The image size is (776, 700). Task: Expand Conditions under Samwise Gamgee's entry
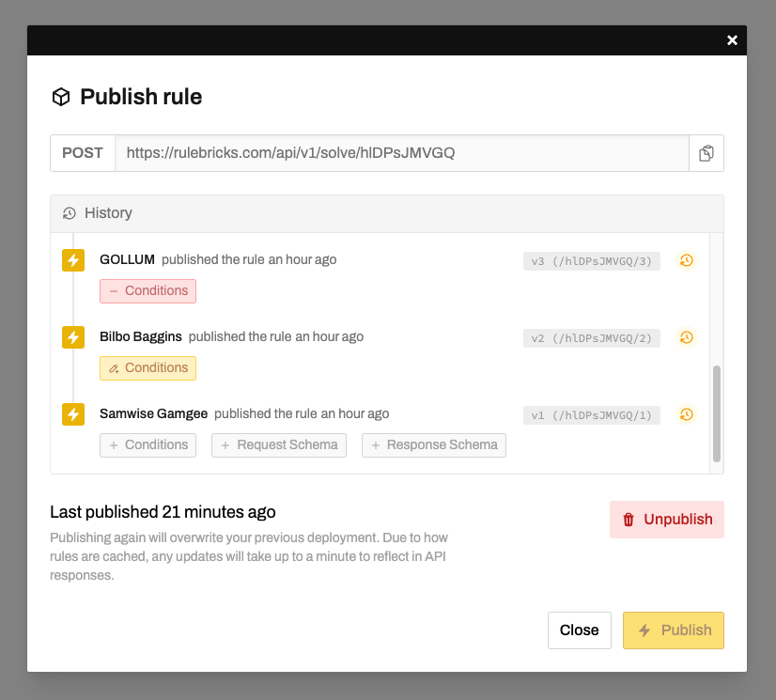[x=147, y=445]
